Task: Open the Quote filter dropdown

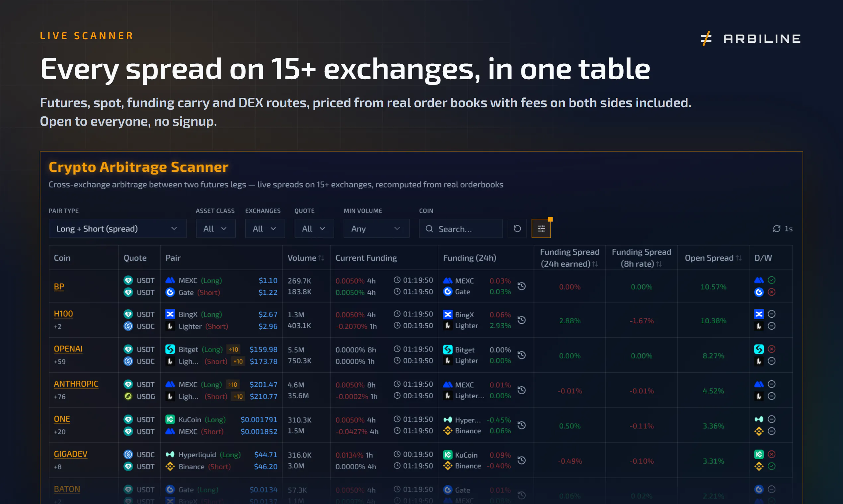Action: 314,228
